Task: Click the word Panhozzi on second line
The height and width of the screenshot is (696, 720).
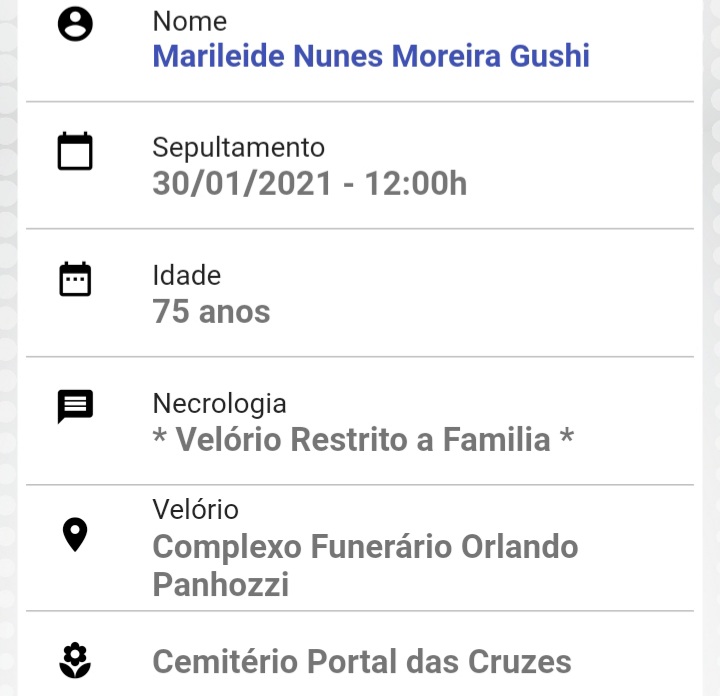Action: pos(221,584)
